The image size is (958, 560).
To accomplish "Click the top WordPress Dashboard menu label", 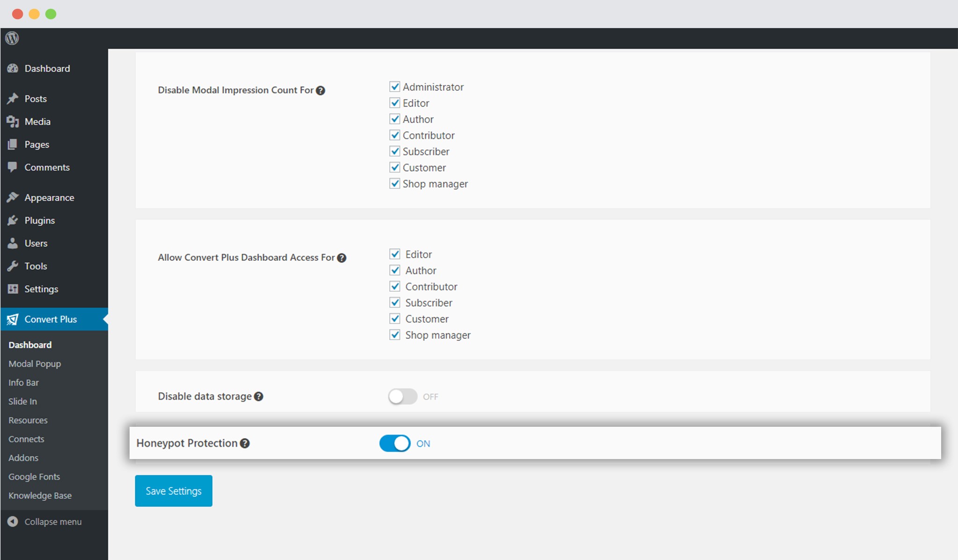I will coord(47,69).
